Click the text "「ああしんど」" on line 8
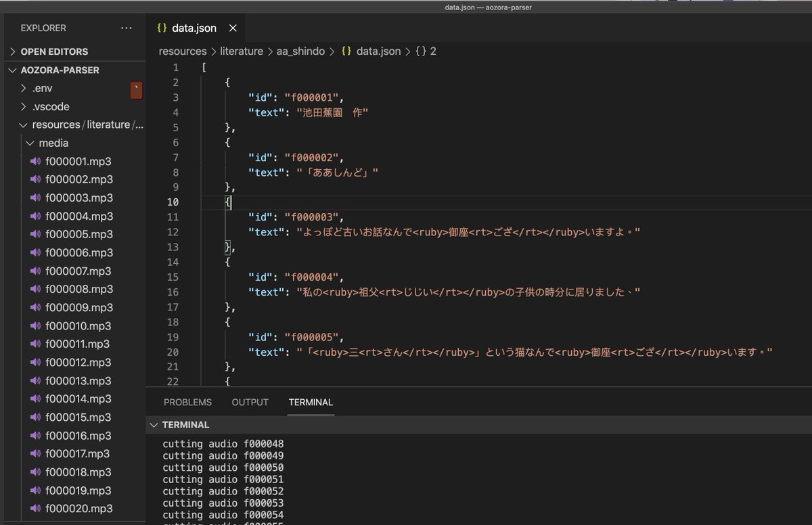The image size is (812, 525). (338, 173)
